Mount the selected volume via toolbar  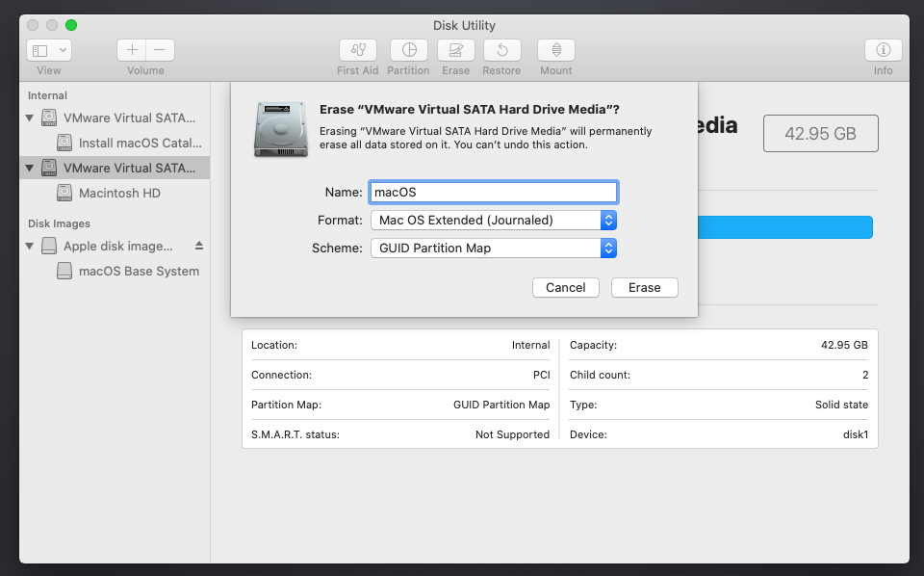[x=555, y=50]
